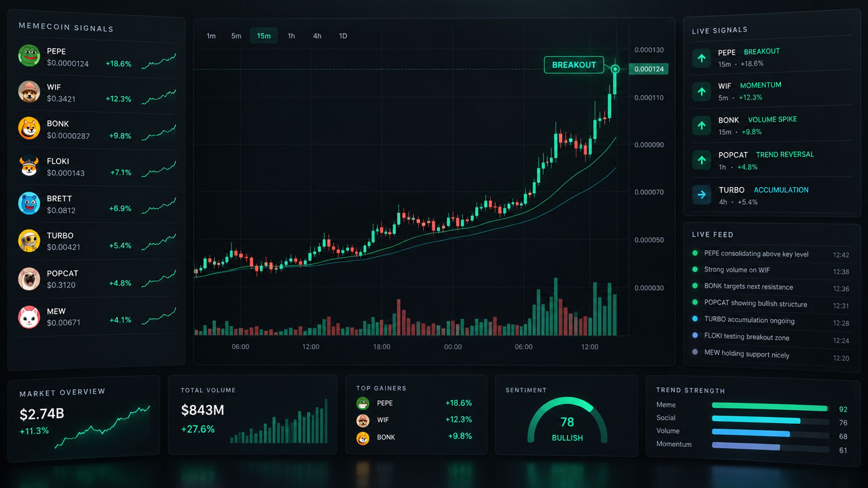Open the PEPE sparkline in Memecoin Signals
Screen dimensions: 868x488
(159, 61)
